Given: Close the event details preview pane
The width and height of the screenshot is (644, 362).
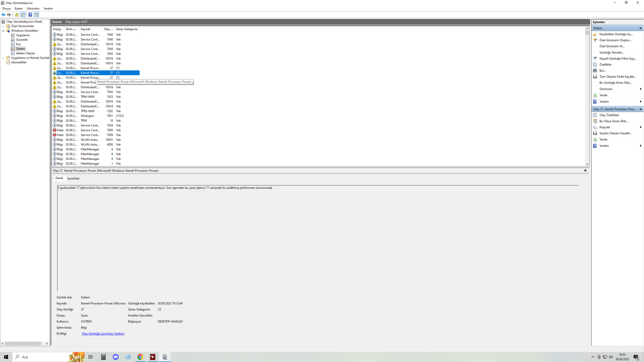Looking at the screenshot, I should 585,171.
